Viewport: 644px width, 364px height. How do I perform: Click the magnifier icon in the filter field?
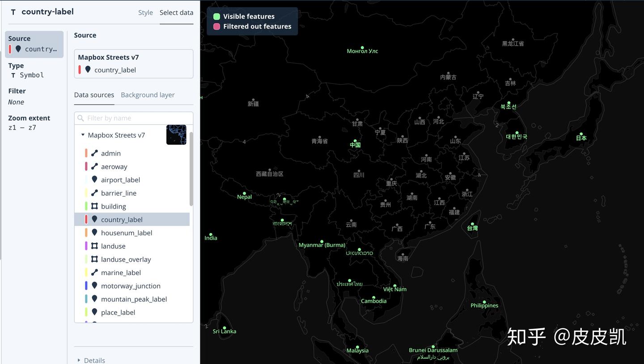80,118
